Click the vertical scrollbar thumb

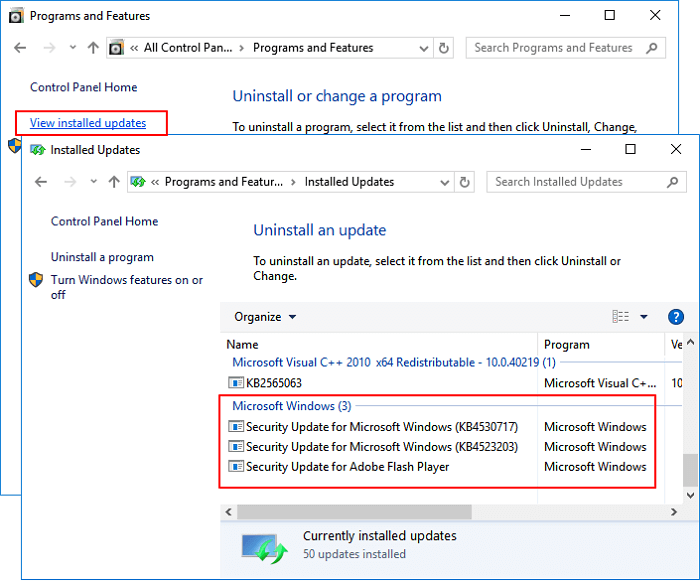tap(690, 470)
